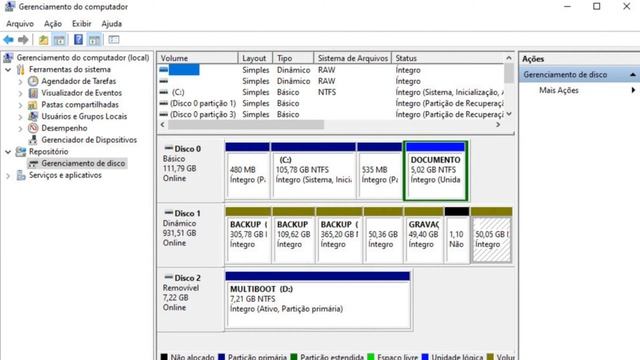Select Agendador de Tarefas clock icon
The image size is (640, 360).
tap(33, 81)
